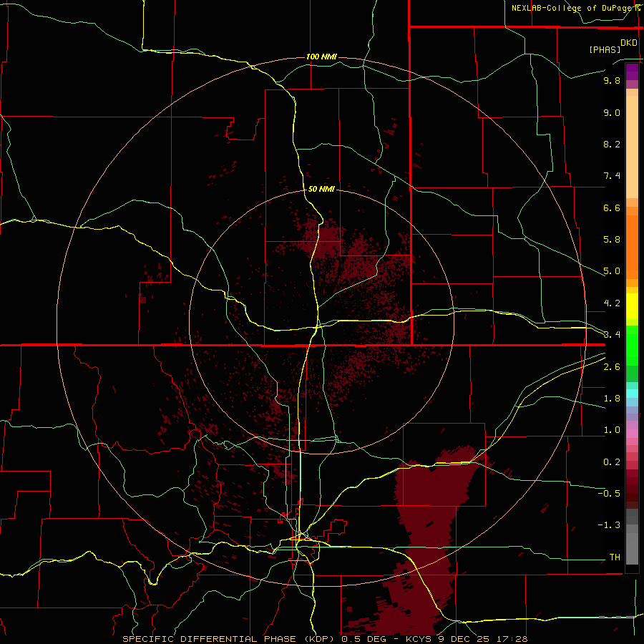This screenshot has height=644, width=644.
Task: Click the 100 NMI range ring label
Action: click(321, 57)
